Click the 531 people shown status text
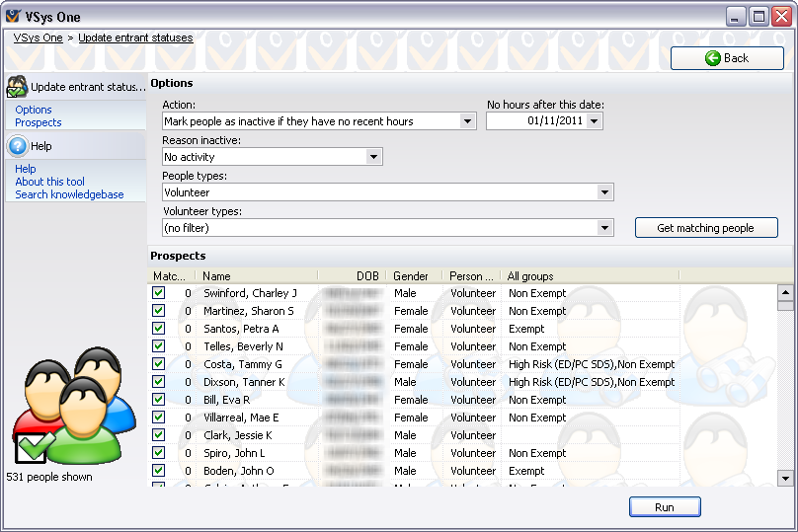 tap(49, 477)
